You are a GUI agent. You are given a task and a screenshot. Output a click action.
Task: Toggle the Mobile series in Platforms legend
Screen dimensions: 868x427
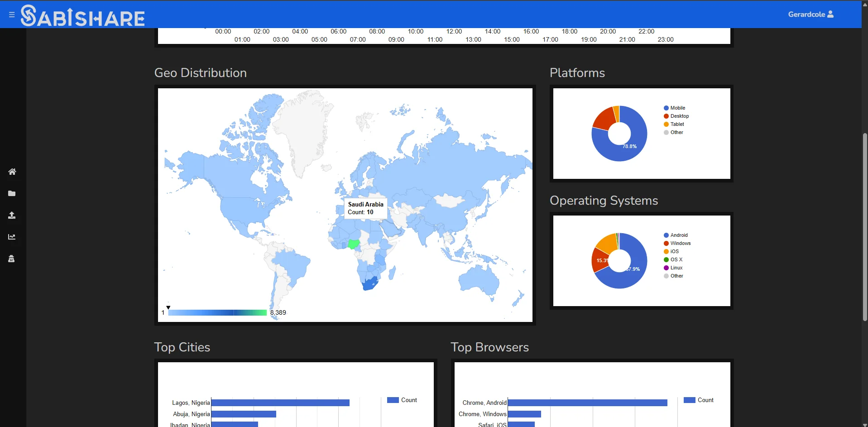click(675, 107)
